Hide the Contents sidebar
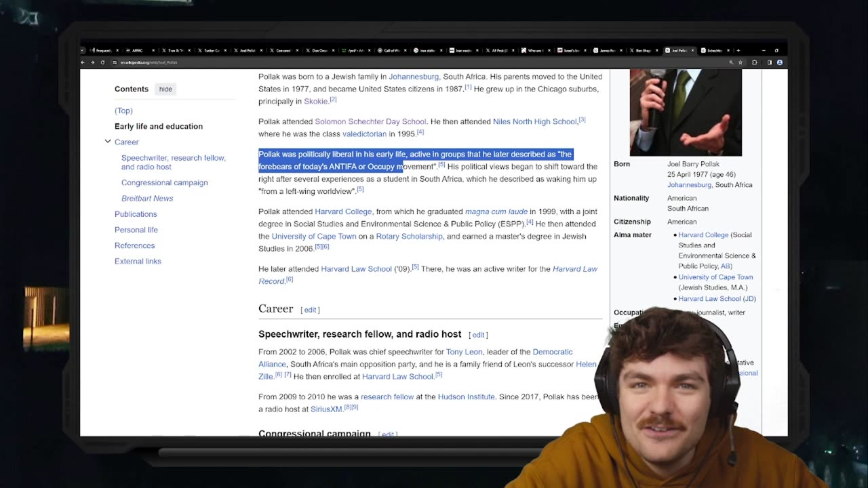Viewport: 868px width, 488px height. point(165,89)
